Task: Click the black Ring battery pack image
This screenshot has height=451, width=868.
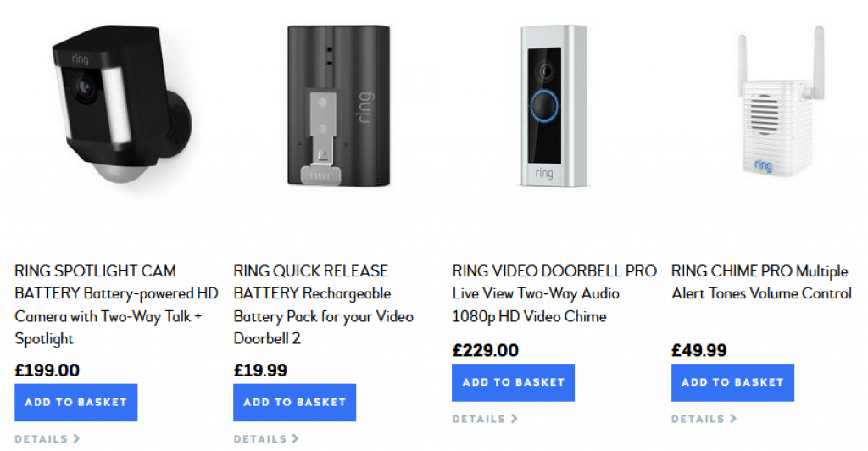Action: point(338,105)
